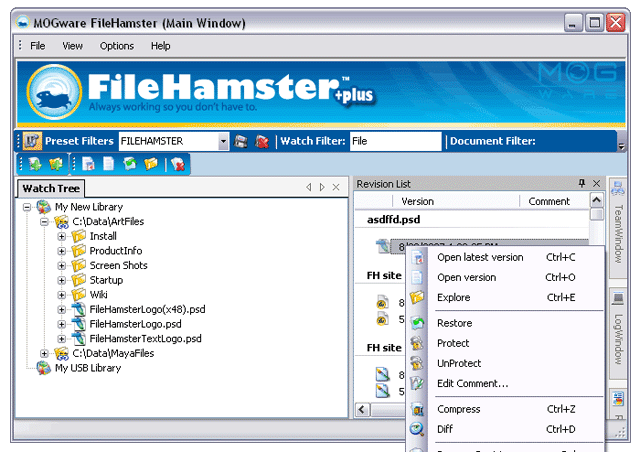Click the open latest version toolbar icon
This screenshot has height=452, width=640.
88,164
